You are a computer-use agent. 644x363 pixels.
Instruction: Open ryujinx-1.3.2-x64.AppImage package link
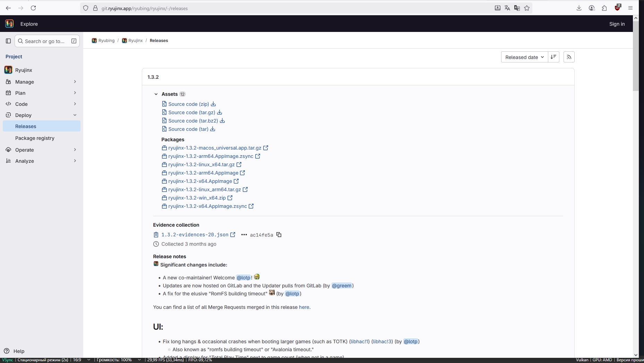pos(200,181)
